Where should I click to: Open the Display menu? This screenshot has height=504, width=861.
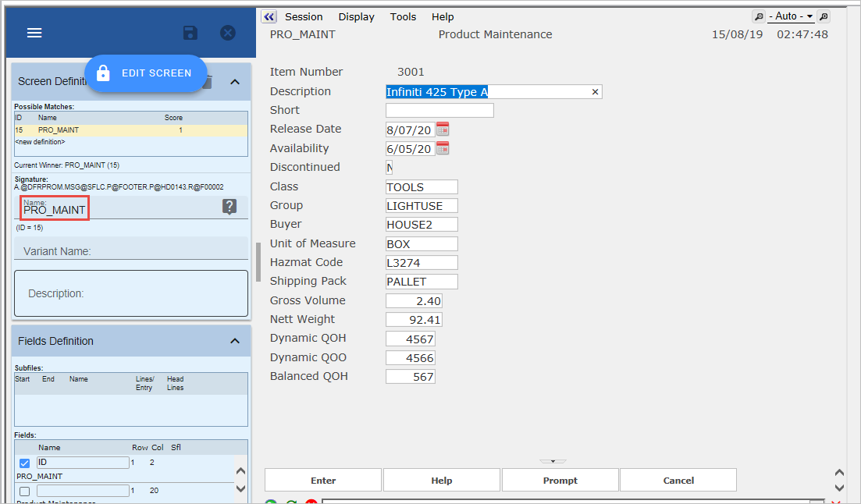point(357,17)
